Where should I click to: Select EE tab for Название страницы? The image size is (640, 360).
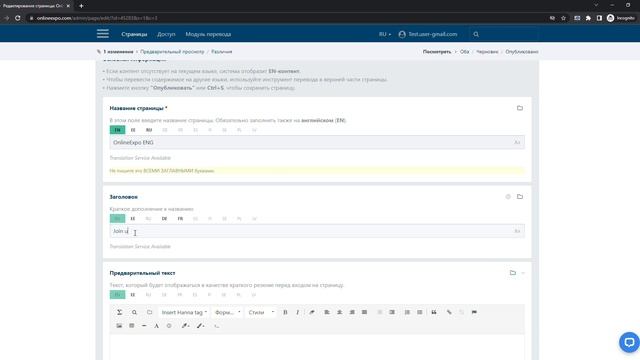(133, 130)
